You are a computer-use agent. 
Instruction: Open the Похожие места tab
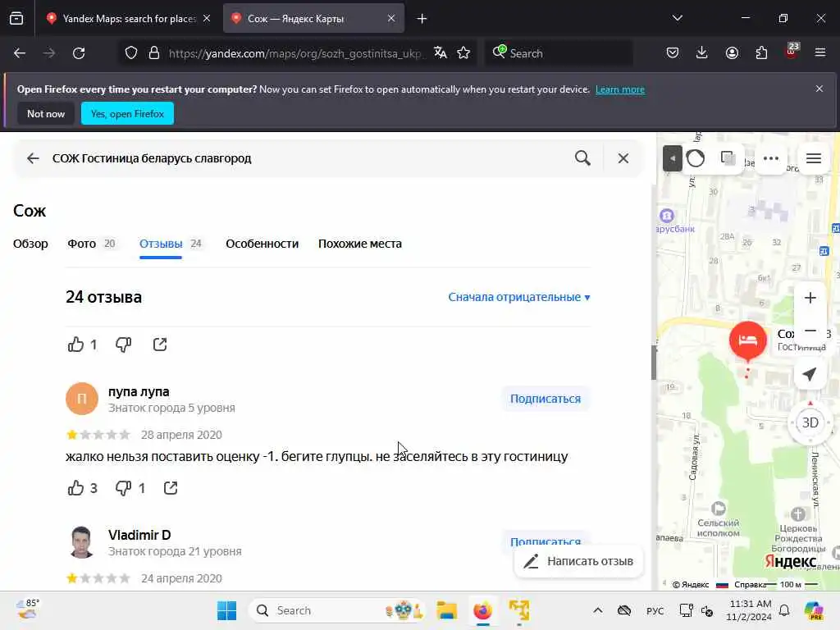point(360,244)
